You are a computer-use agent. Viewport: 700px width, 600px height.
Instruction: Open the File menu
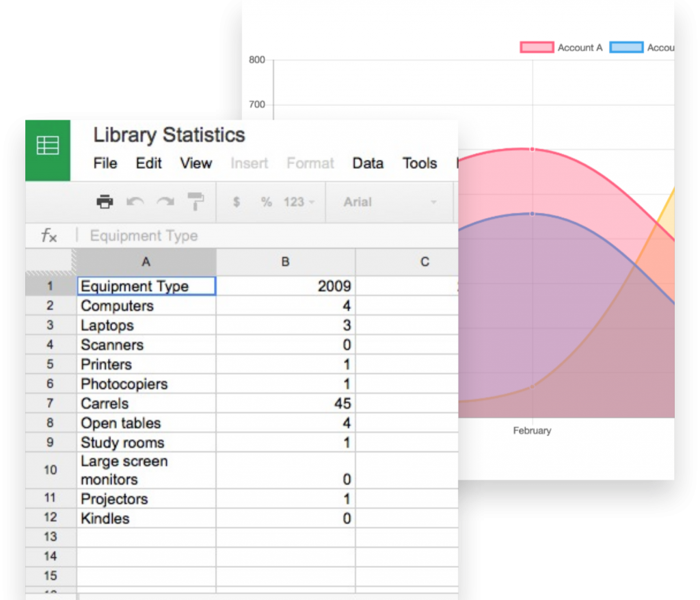[105, 163]
